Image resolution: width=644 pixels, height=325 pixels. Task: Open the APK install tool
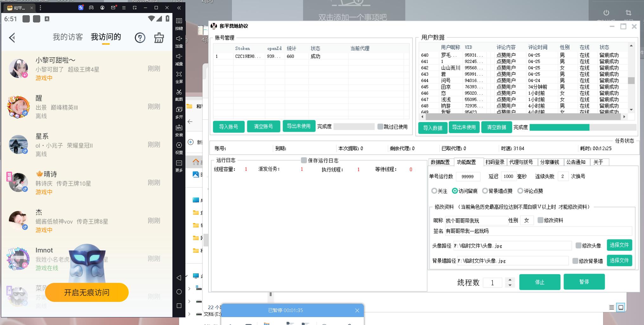click(179, 128)
